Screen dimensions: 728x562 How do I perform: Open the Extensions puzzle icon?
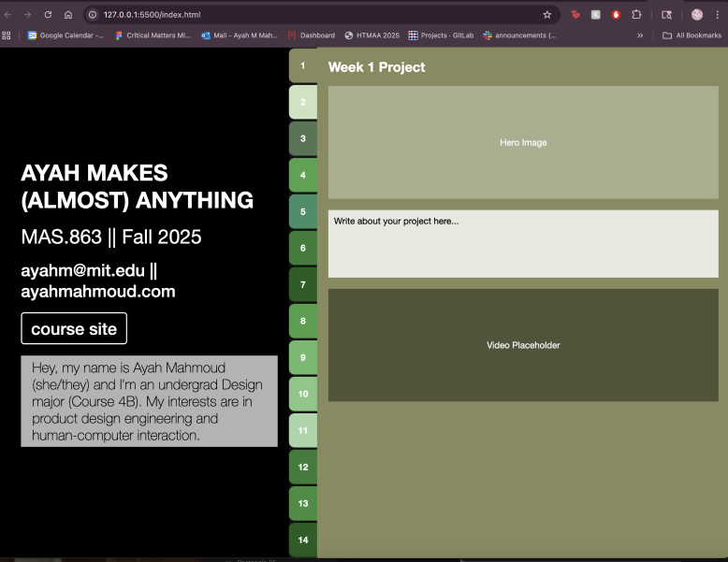click(636, 15)
